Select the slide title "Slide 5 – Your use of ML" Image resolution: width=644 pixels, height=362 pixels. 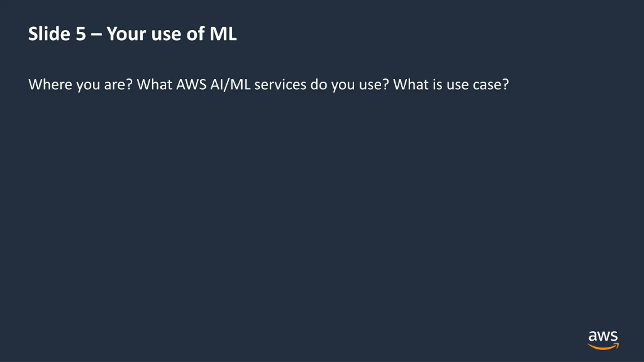(133, 34)
